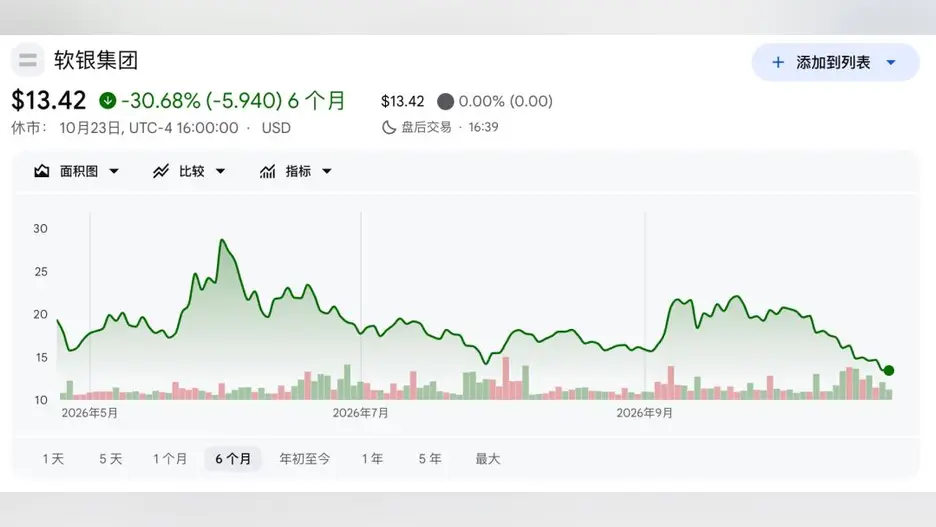Click the moon after-hours trading icon
The width and height of the screenshot is (936, 527).
pos(389,127)
